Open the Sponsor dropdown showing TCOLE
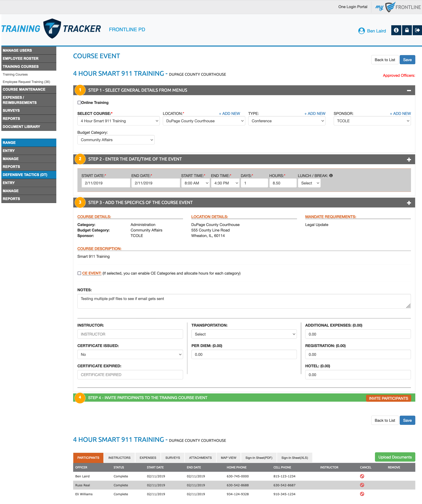Viewport: 422px width, 504px height. coord(372,121)
